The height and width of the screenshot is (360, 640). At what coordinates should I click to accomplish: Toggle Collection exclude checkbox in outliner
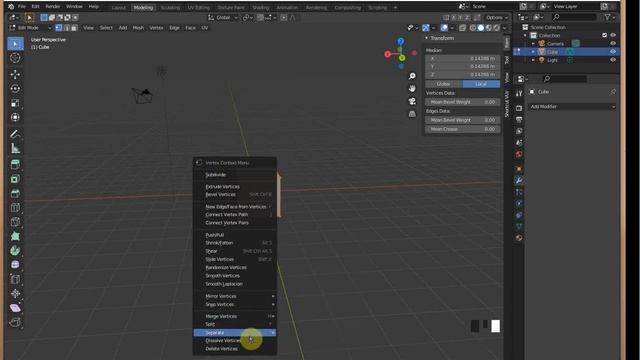click(x=604, y=35)
